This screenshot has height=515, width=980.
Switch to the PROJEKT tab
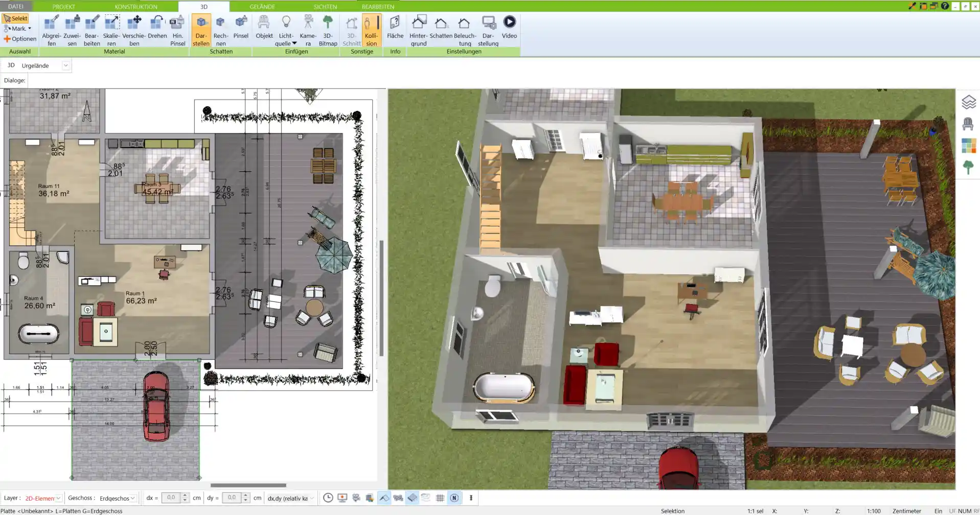[x=63, y=7]
